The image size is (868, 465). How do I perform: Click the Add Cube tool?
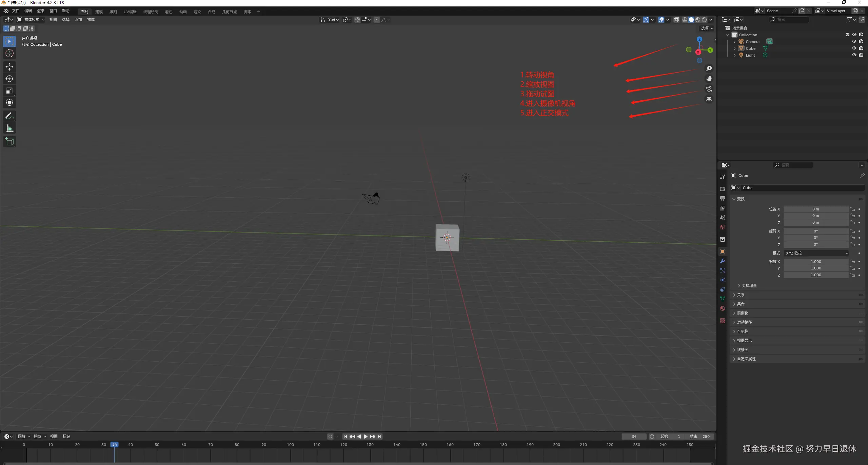(9, 141)
